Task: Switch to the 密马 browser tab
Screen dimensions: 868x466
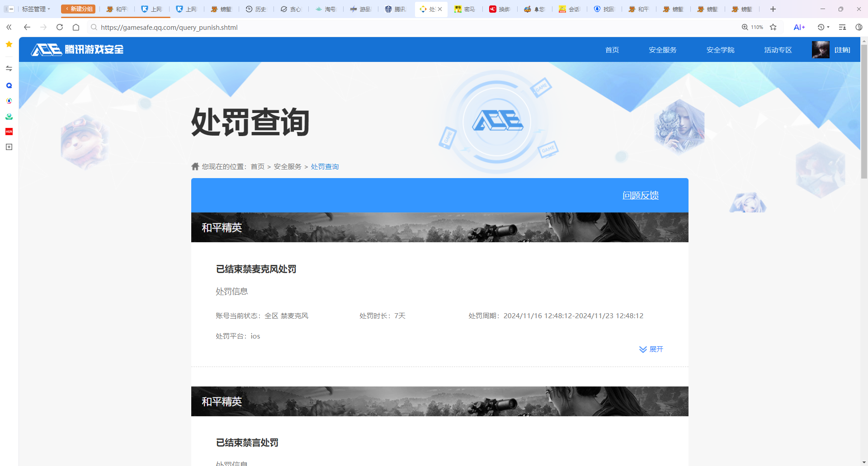Action: coord(465,9)
